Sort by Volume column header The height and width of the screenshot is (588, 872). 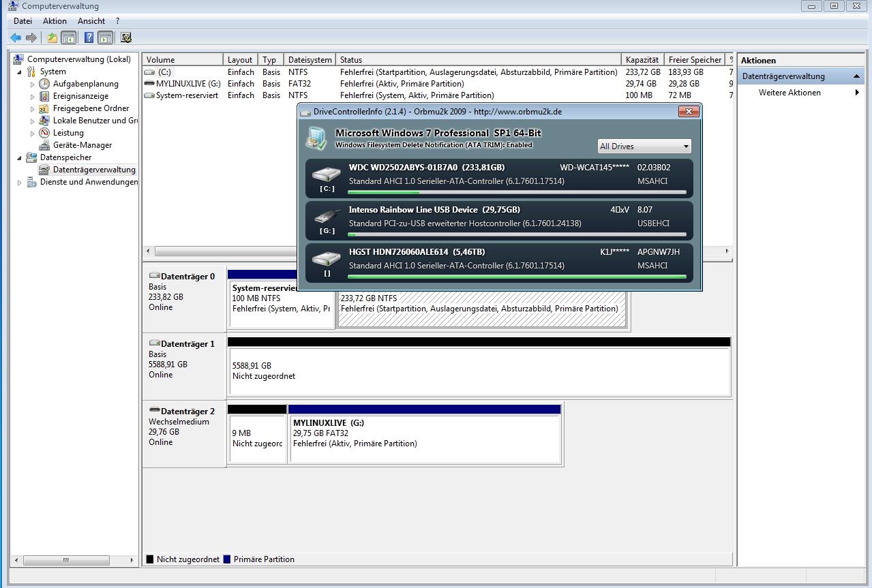pyautogui.click(x=183, y=60)
